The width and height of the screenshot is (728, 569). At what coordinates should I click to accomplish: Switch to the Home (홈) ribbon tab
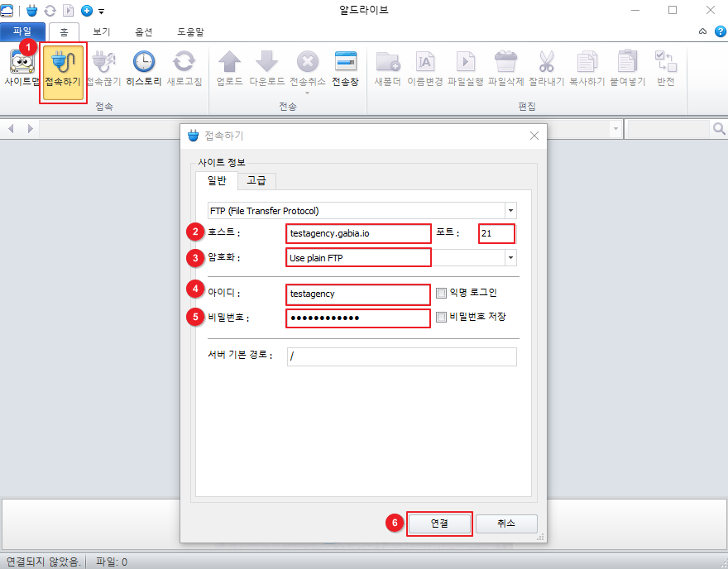coord(64,32)
